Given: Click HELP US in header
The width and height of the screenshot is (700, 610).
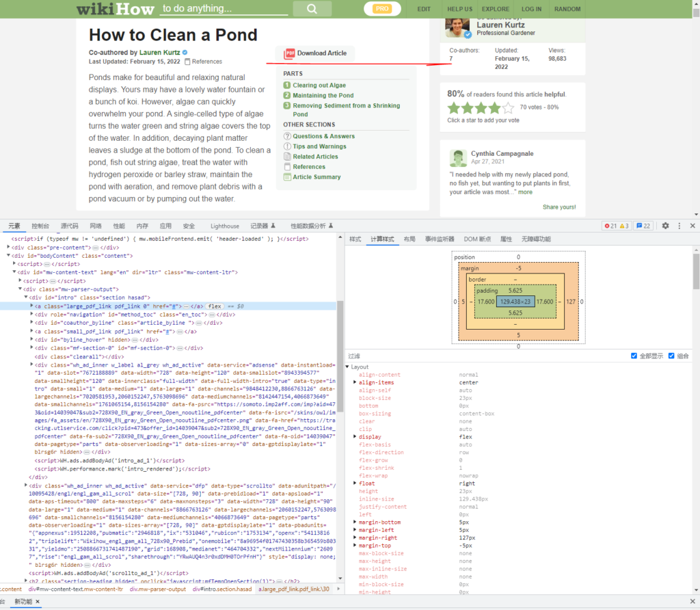Looking at the screenshot, I should 460,9.
